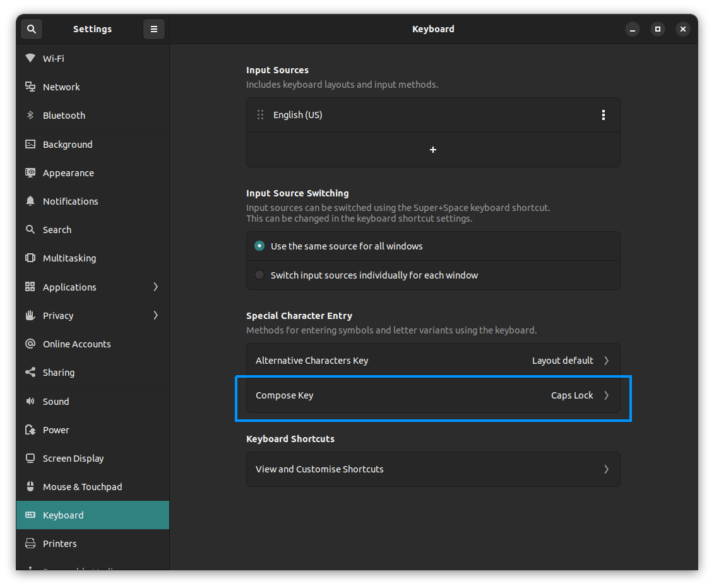Viewport: 714px width, 588px height.
Task: Open the Compose Key setting row
Action: pyautogui.click(x=433, y=395)
